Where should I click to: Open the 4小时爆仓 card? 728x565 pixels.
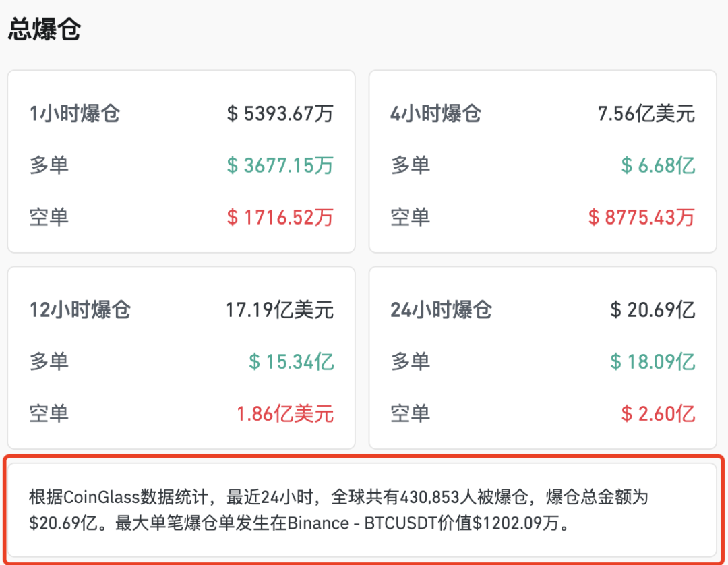point(437,113)
